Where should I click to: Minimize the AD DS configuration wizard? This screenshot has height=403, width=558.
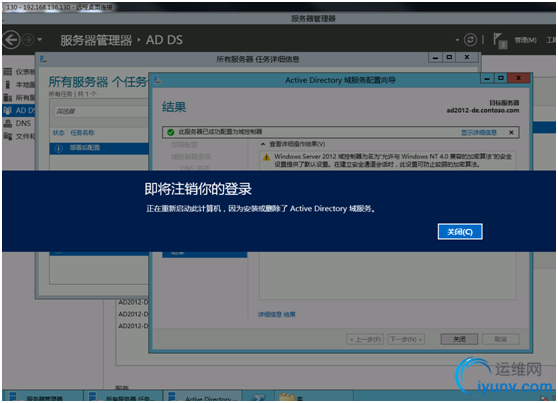[x=487, y=78]
